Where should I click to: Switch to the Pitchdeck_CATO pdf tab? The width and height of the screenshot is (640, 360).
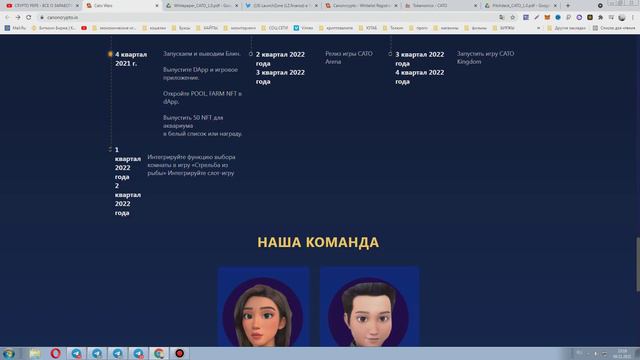point(520,6)
